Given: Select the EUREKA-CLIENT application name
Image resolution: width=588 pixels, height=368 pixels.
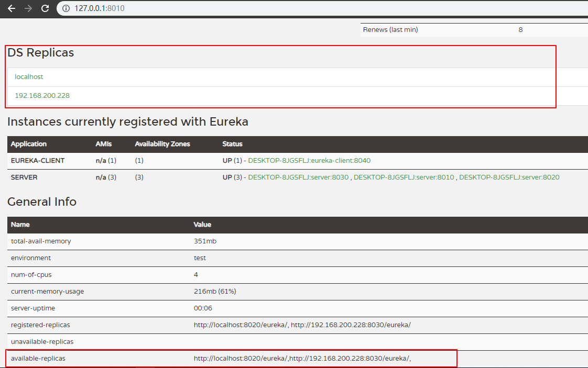Looking at the screenshot, I should click(38, 161).
